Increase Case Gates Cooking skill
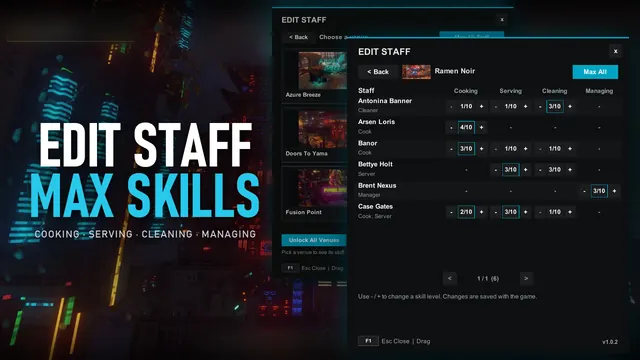This screenshot has width=640, height=360. (481, 212)
